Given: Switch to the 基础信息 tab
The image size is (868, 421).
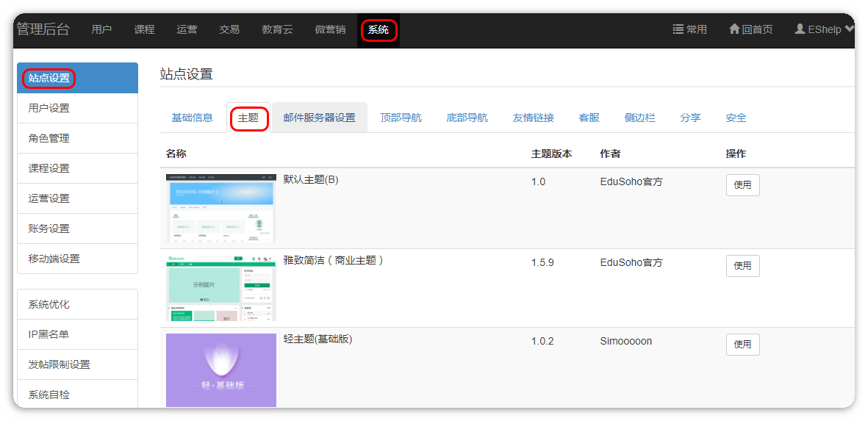Looking at the screenshot, I should point(192,118).
